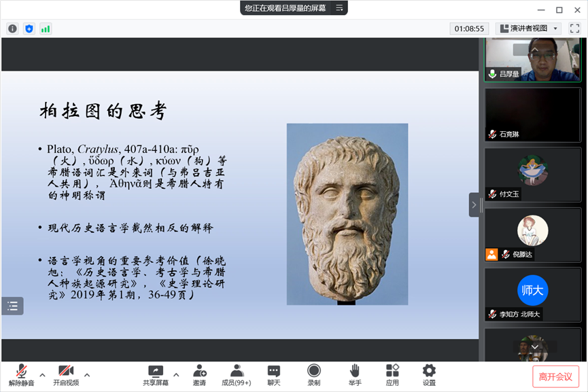Image resolution: width=588 pixels, height=392 pixels.
Task: Open the 应用 apps icon
Action: pos(392,374)
